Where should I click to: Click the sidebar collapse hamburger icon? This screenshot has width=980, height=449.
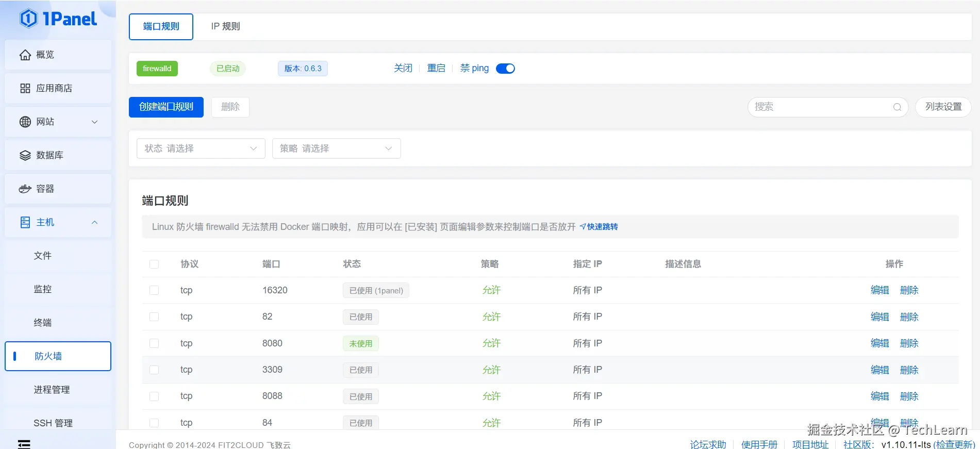coord(24,444)
